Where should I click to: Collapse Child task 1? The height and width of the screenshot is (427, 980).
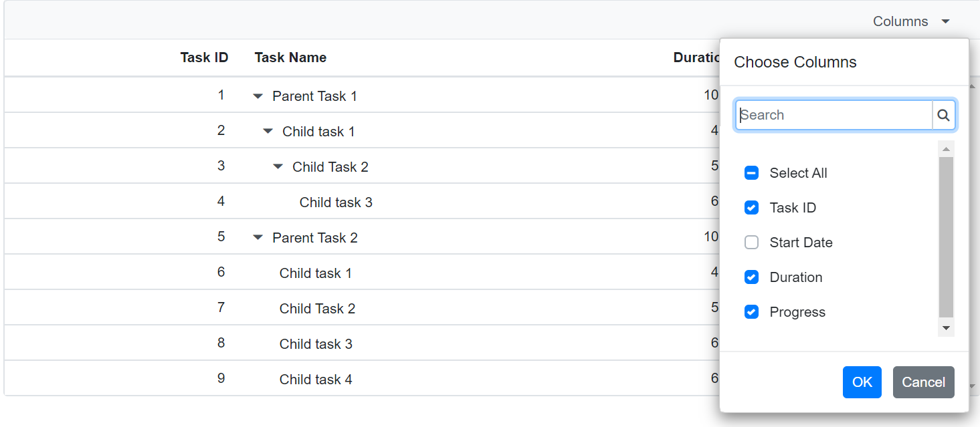point(268,131)
